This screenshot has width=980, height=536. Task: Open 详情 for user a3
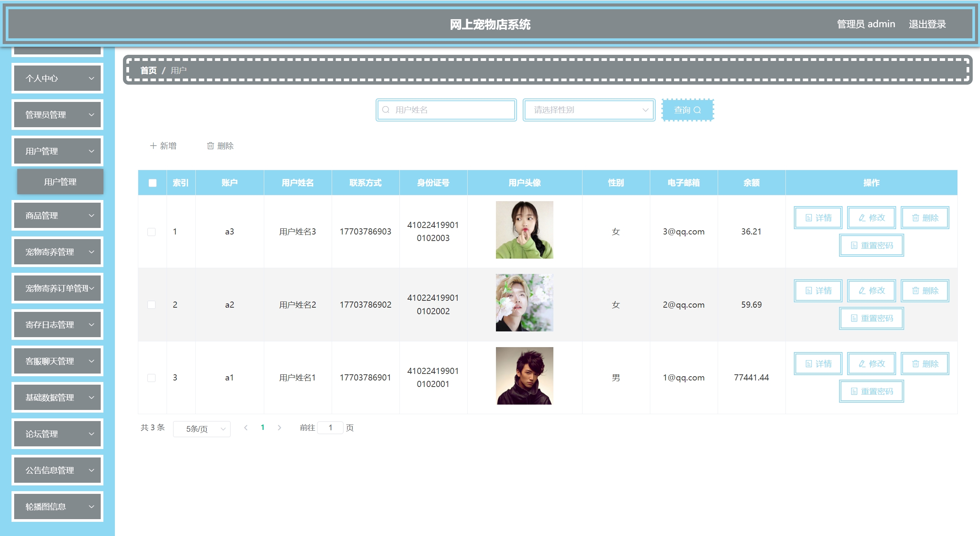pyautogui.click(x=818, y=218)
